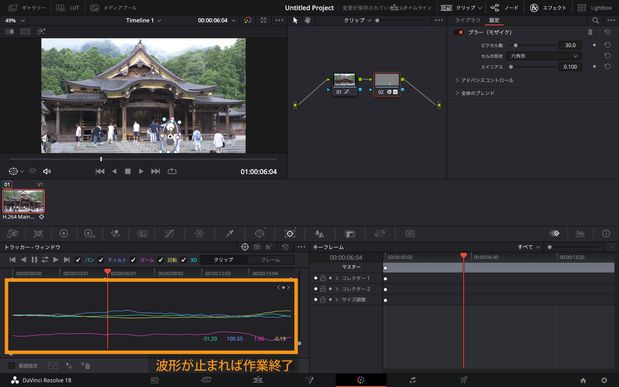Select tracker Frame mode tab

pos(270,260)
